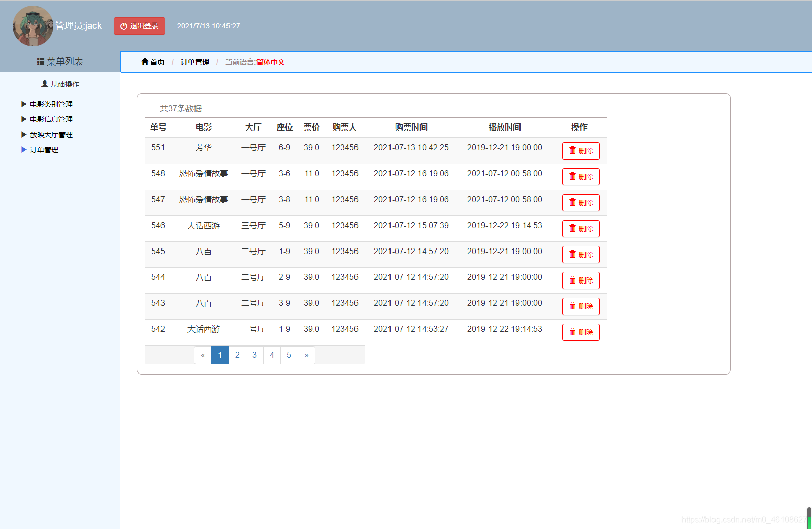
Task: Click 大话西游 in order 546 row
Action: (x=204, y=226)
